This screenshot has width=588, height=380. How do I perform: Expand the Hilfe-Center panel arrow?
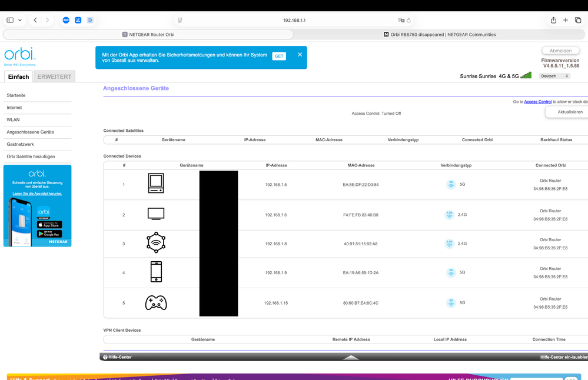[351, 357]
